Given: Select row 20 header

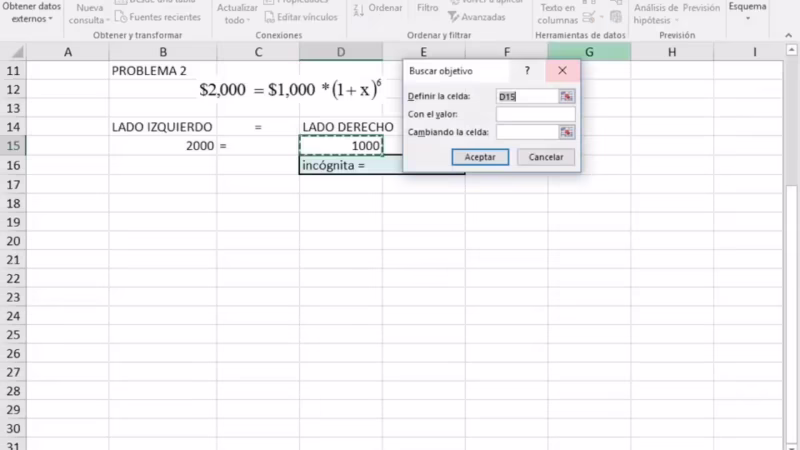Looking at the screenshot, I should 13,241.
